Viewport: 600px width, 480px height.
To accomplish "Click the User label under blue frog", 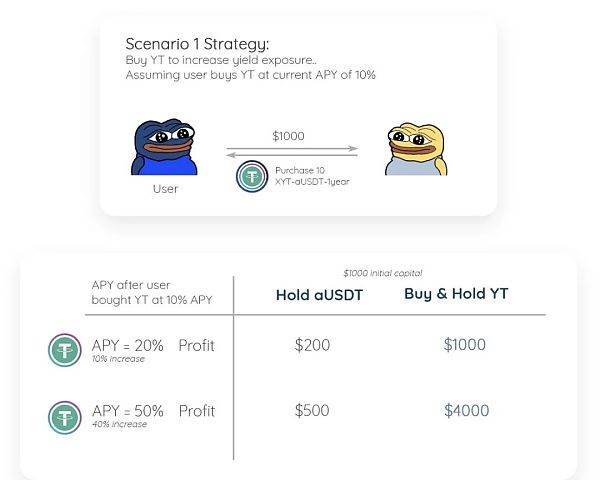I will click(165, 189).
